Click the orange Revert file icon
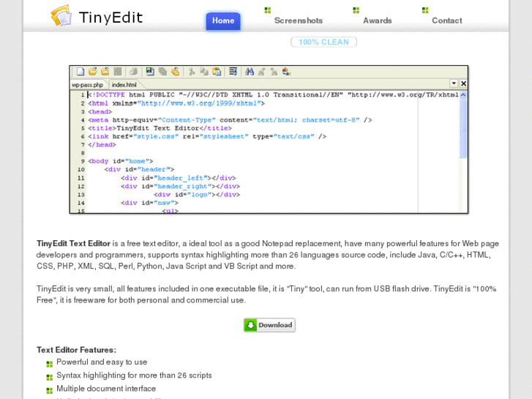The image size is (532, 399). pyautogui.click(x=176, y=72)
